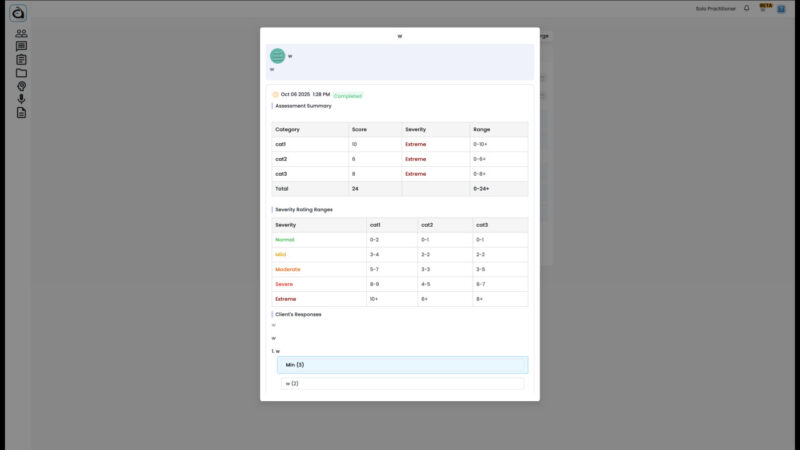Open the folder icon in sidebar
The height and width of the screenshot is (450, 800).
pos(21,73)
